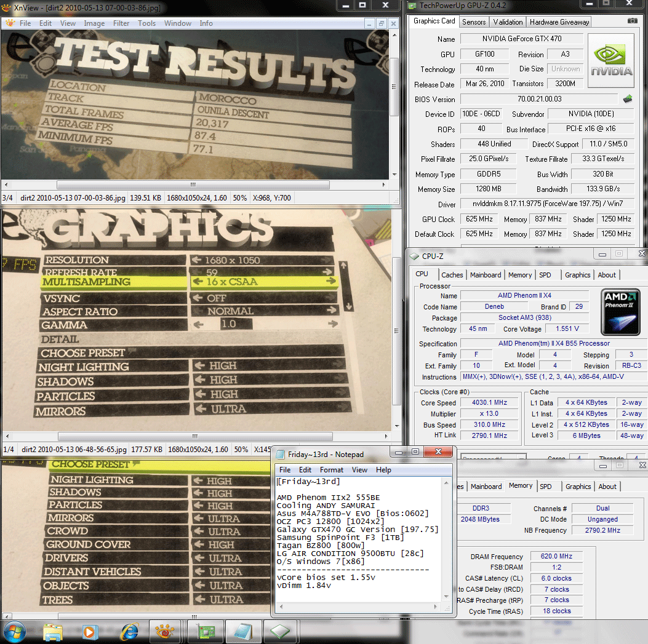Open the Mainboard tab in lower CPU-Z window
This screenshot has width=648, height=644.
(486, 486)
